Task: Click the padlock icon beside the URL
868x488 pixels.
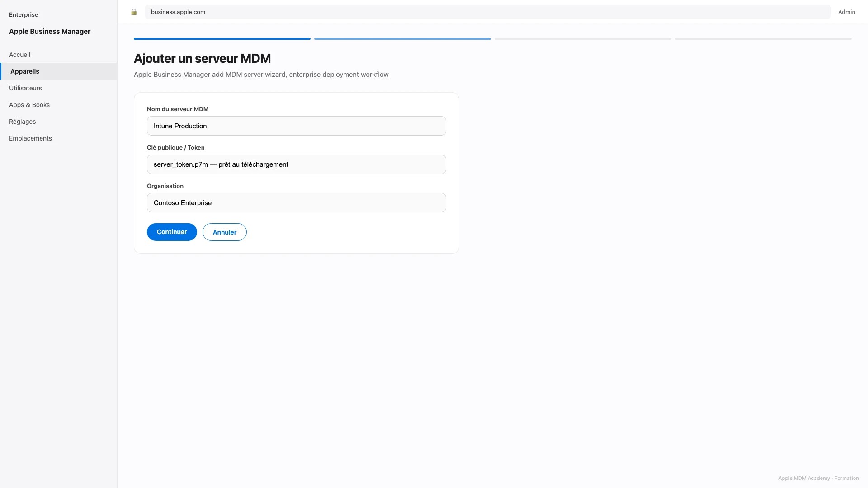Action: pyautogui.click(x=134, y=12)
